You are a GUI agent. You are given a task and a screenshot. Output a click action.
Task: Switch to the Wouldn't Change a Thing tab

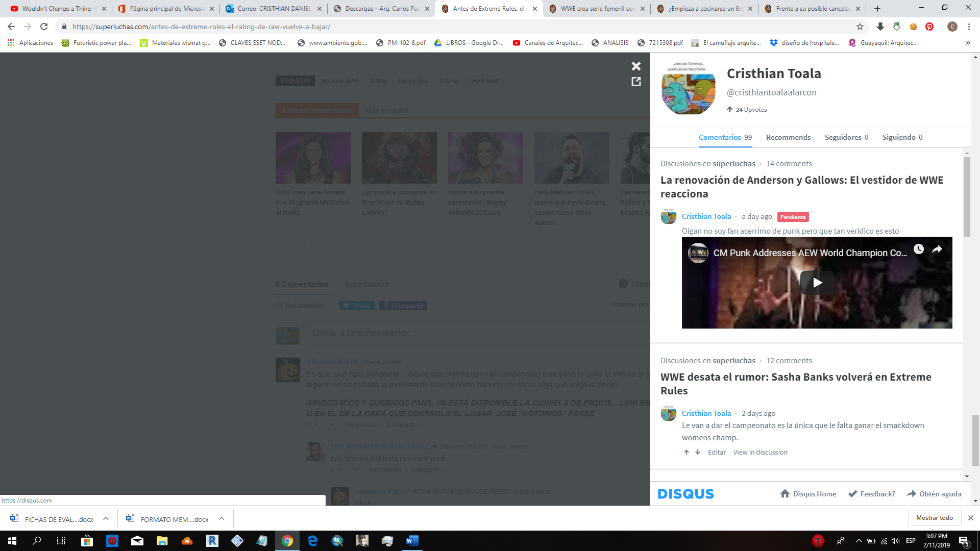[58, 9]
